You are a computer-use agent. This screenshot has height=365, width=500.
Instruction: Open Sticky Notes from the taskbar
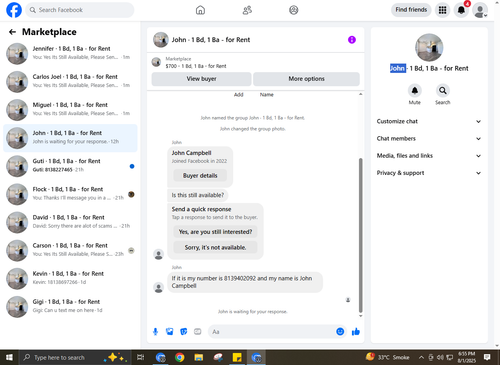[237, 358]
